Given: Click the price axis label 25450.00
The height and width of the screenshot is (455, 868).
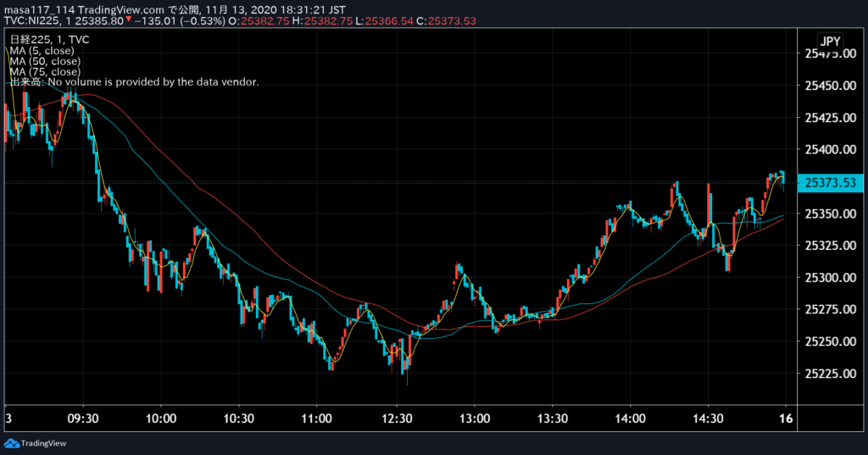Looking at the screenshot, I should coord(831,86).
